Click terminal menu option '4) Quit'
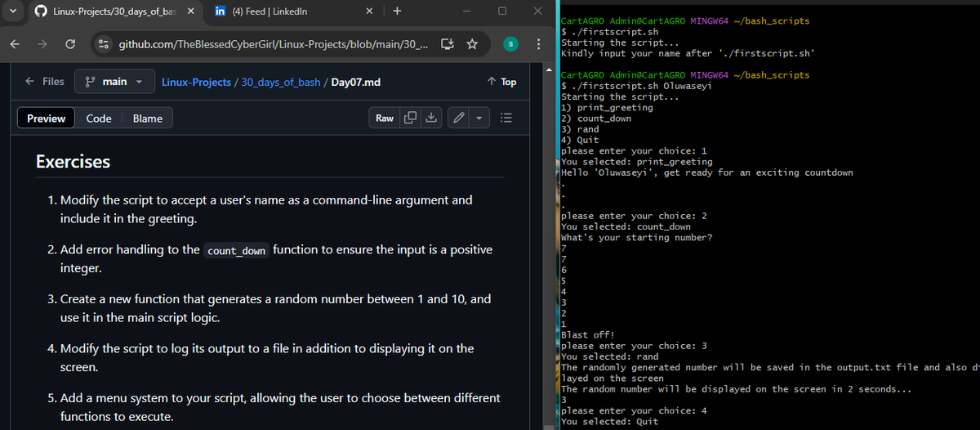 click(x=580, y=140)
